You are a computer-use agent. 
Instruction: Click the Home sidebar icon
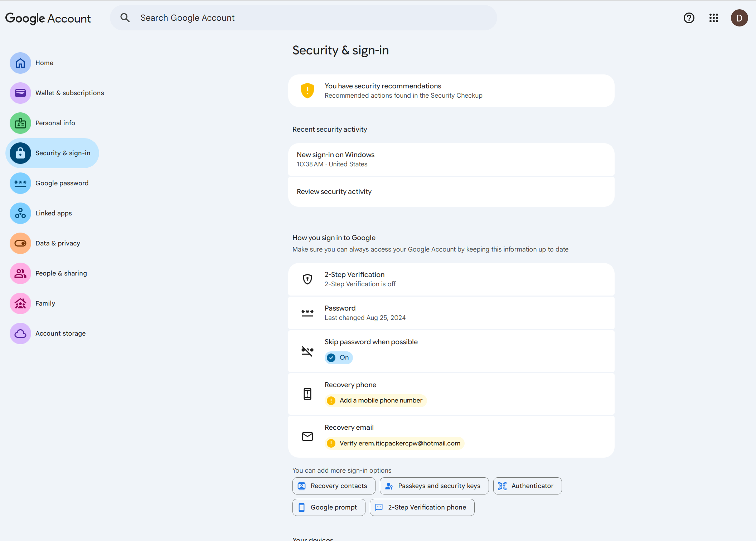point(20,63)
